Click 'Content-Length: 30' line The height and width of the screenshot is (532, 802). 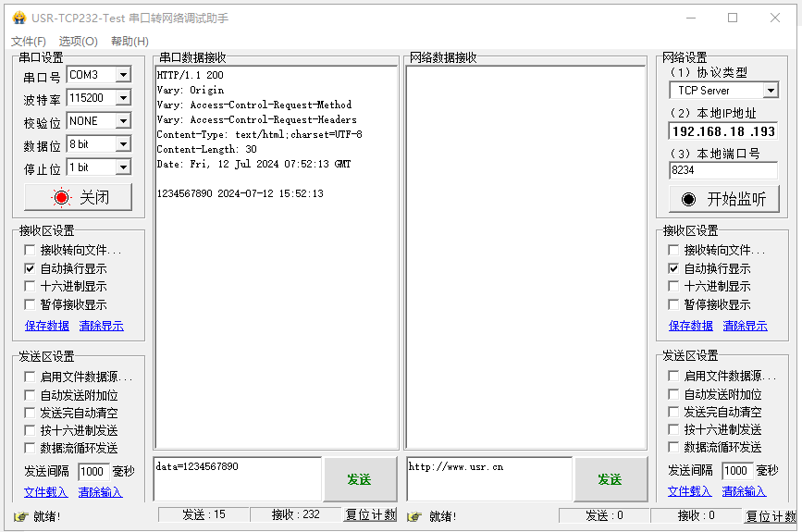(x=206, y=149)
